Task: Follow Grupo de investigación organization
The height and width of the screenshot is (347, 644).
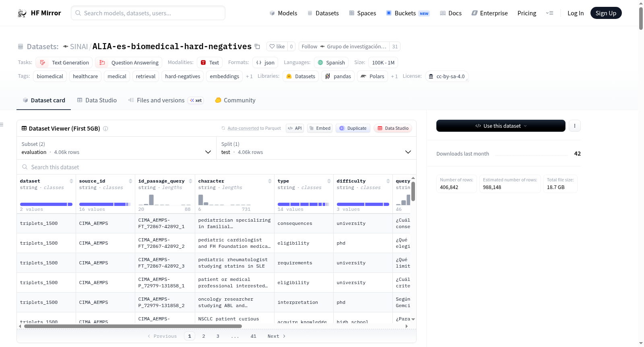Action: (x=309, y=46)
